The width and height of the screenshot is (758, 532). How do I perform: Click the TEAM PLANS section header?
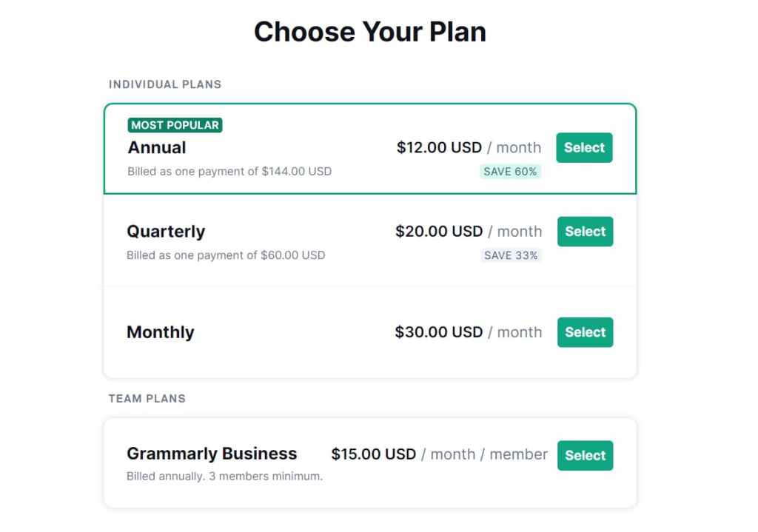tap(147, 398)
